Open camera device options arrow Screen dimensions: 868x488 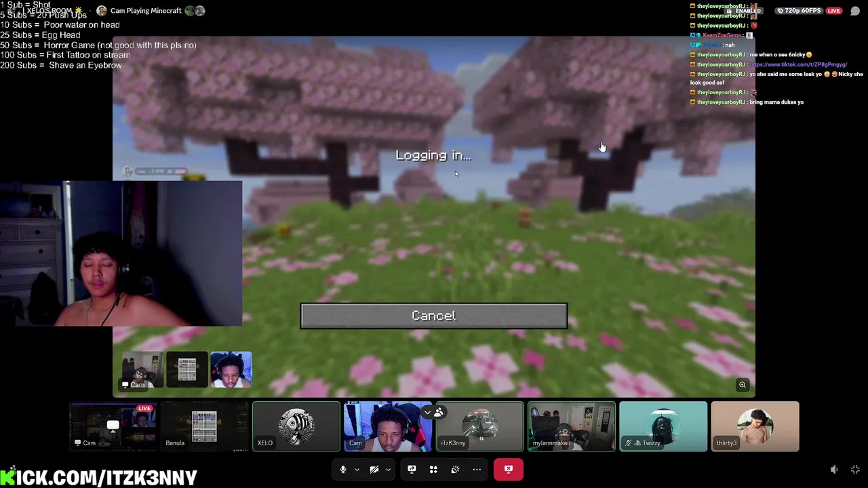388,470
